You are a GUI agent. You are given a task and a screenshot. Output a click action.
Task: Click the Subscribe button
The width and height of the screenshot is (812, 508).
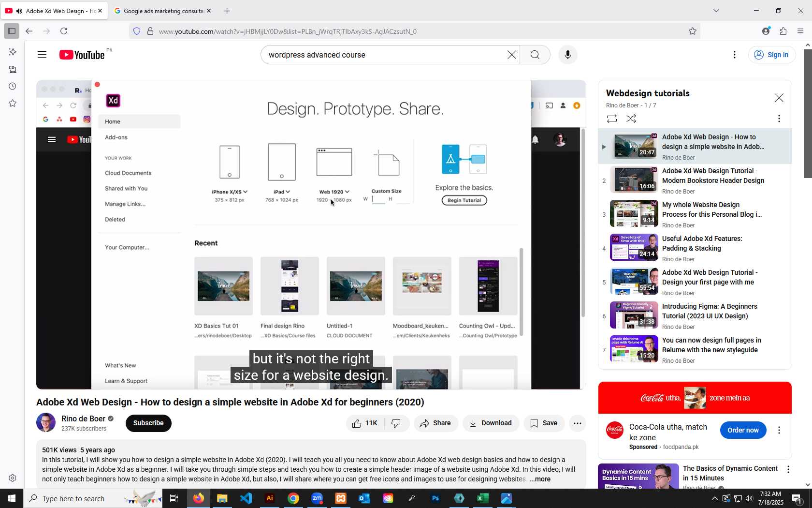tap(148, 423)
